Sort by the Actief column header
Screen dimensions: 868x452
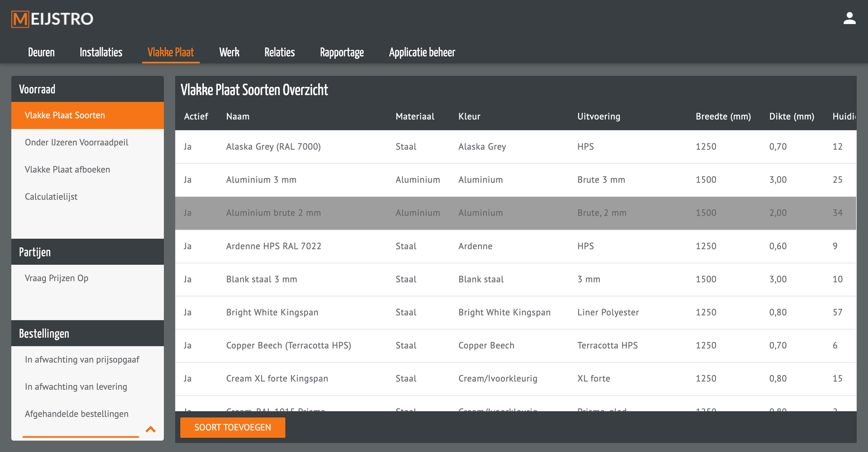click(x=196, y=116)
